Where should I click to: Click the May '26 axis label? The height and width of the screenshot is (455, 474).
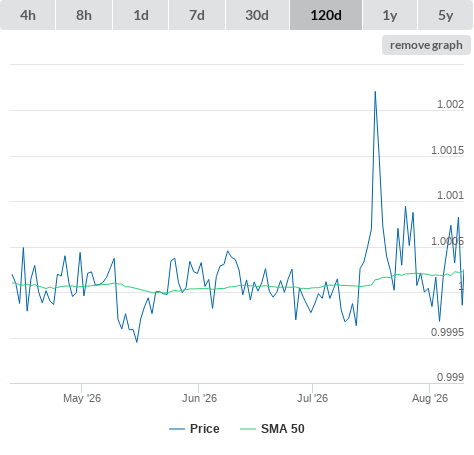click(x=82, y=398)
